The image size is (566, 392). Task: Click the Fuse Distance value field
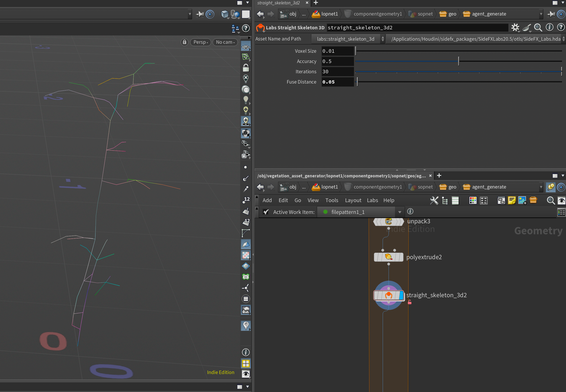pos(337,82)
